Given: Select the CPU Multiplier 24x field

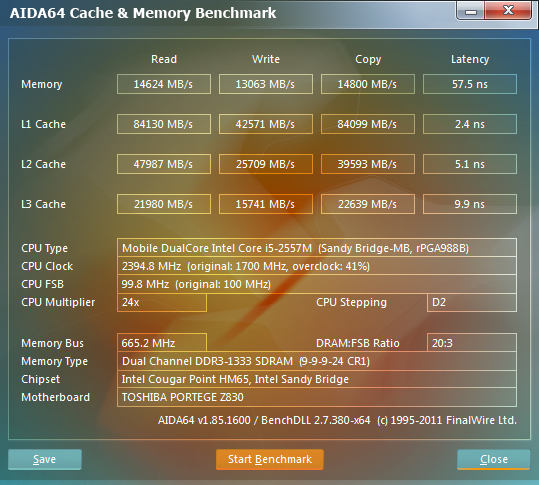Looking at the screenshot, I should [x=162, y=302].
